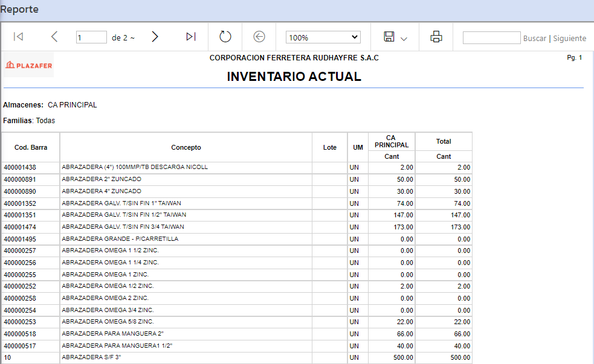Click the 147.00 CA PRINCIPAL quantity
594x364 pixels.
pyautogui.click(x=403, y=215)
